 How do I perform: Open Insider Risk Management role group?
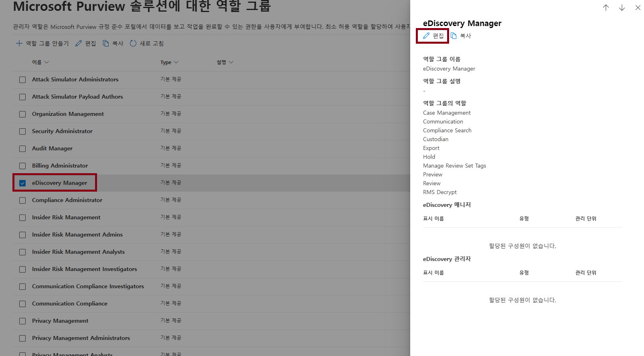pos(66,217)
